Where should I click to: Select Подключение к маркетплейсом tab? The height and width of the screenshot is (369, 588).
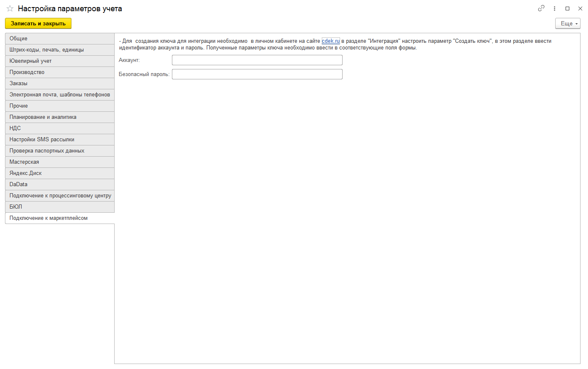60,218
